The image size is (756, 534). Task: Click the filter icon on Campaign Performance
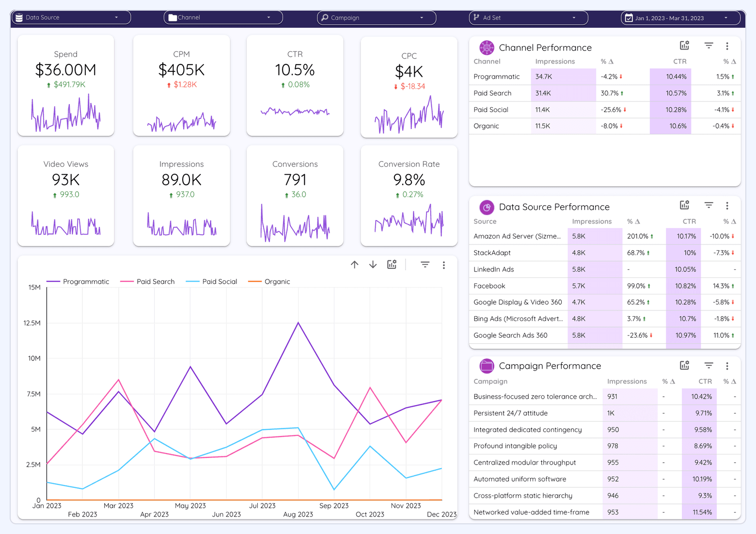tap(709, 365)
